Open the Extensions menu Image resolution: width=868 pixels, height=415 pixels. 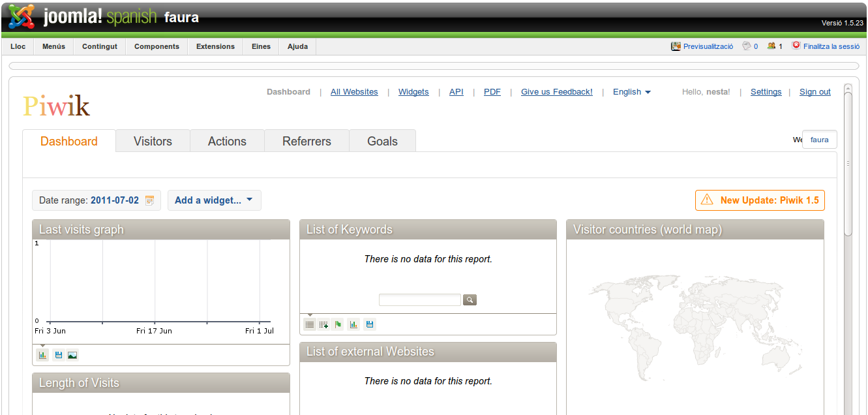click(215, 46)
